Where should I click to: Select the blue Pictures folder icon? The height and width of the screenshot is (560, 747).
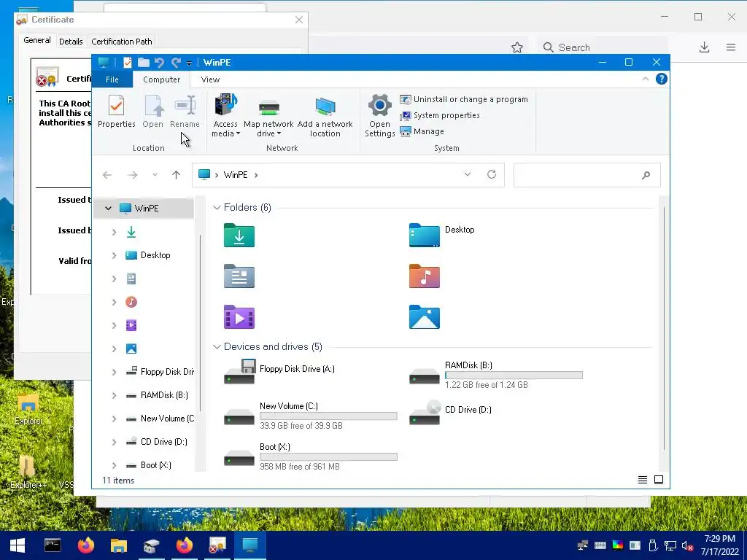coord(424,317)
